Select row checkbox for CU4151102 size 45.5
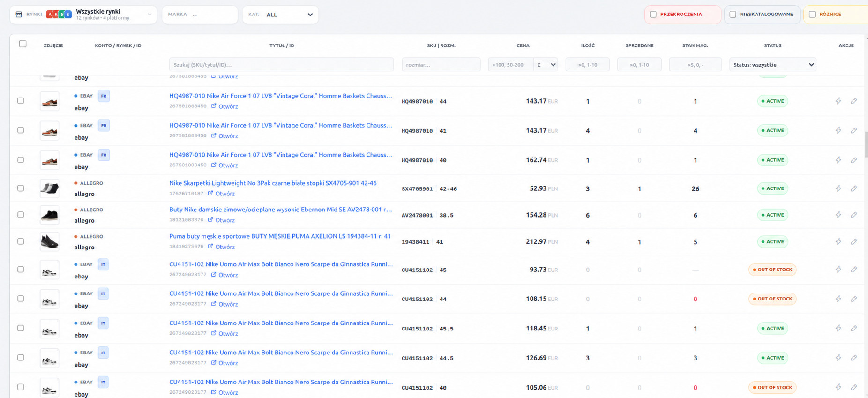Screen dimensions: 868x398 (21, 328)
